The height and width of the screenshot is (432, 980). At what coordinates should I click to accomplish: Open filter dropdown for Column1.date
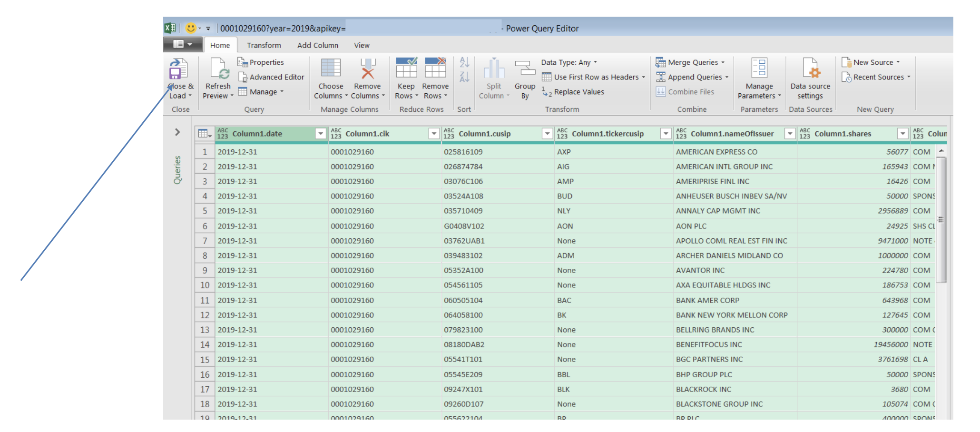click(321, 134)
